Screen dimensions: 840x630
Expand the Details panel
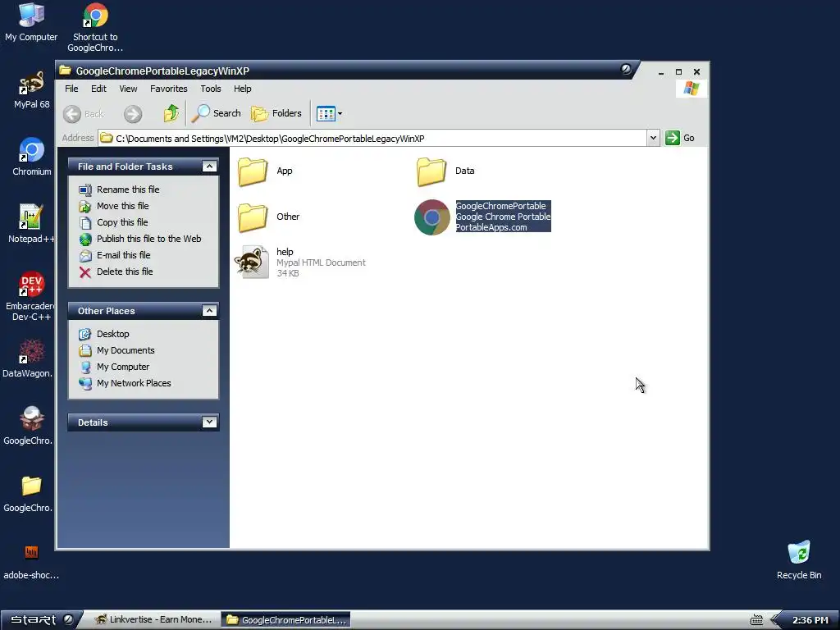[209, 422]
